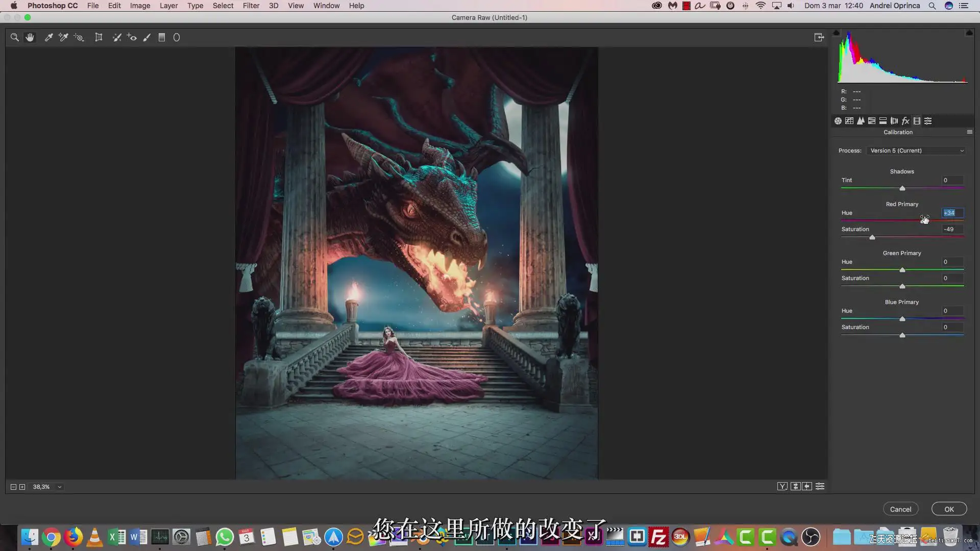Select the Red Eye Removal tool
Screen dimensions: 980x551
[x=132, y=37]
